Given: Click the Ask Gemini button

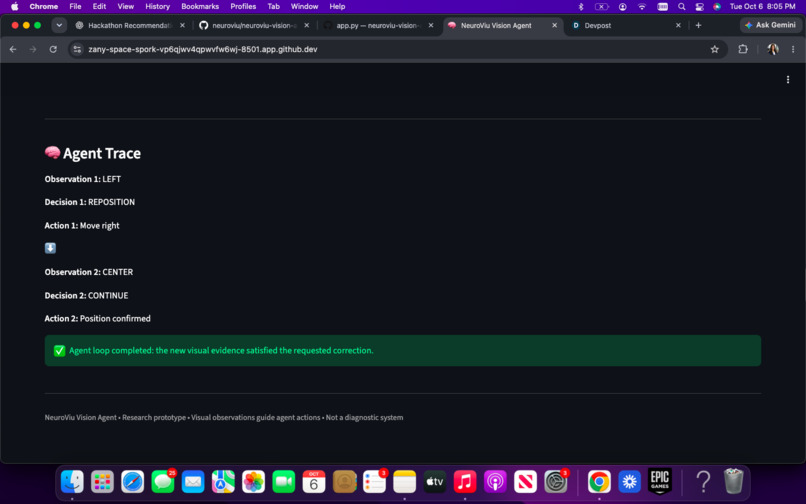Looking at the screenshot, I should click(770, 25).
